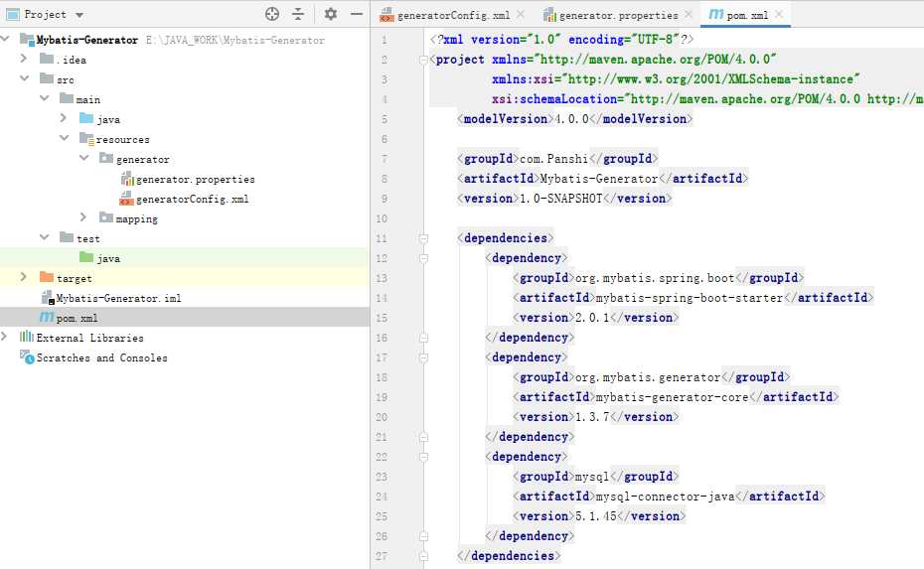Click the orange target folder icon
Screen dimensions: 924x569
pos(47,277)
